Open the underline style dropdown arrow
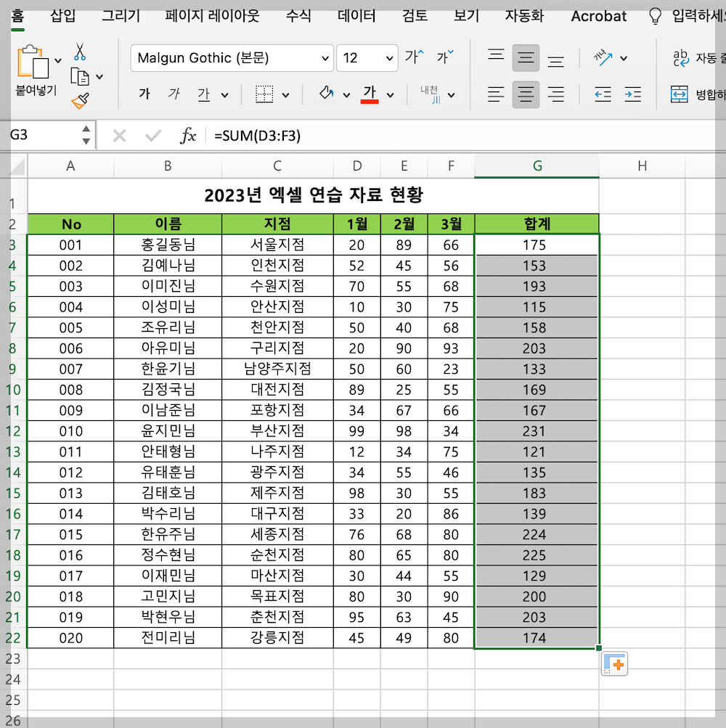Viewport: 726px width, 728px height. [225, 95]
